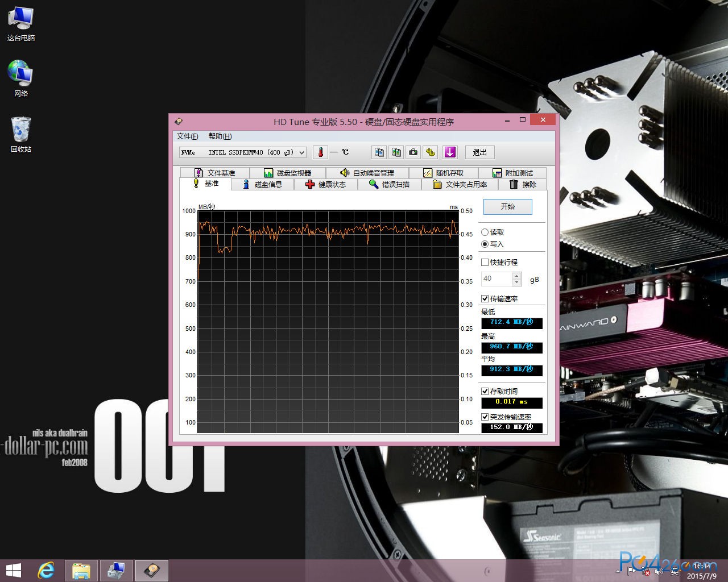Image resolution: width=728 pixels, height=582 pixels.
Task: Minimize the HD Tune window
Action: click(507, 120)
